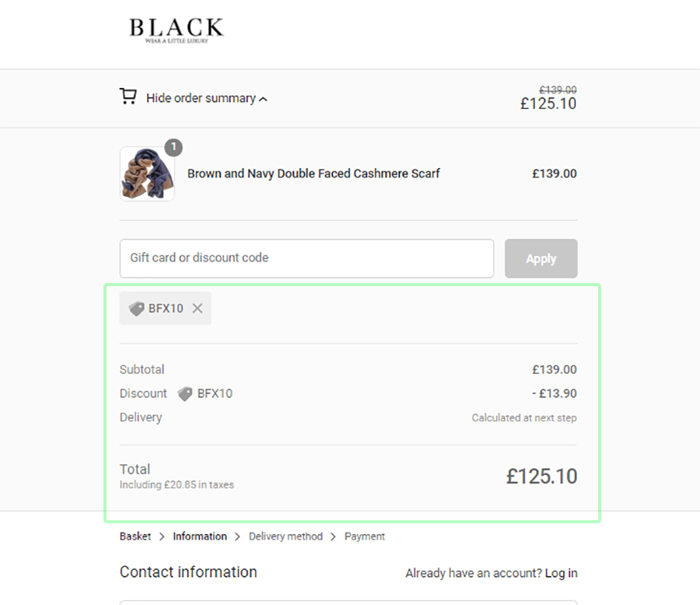
Task: Follow the Log in link
Action: point(561,573)
